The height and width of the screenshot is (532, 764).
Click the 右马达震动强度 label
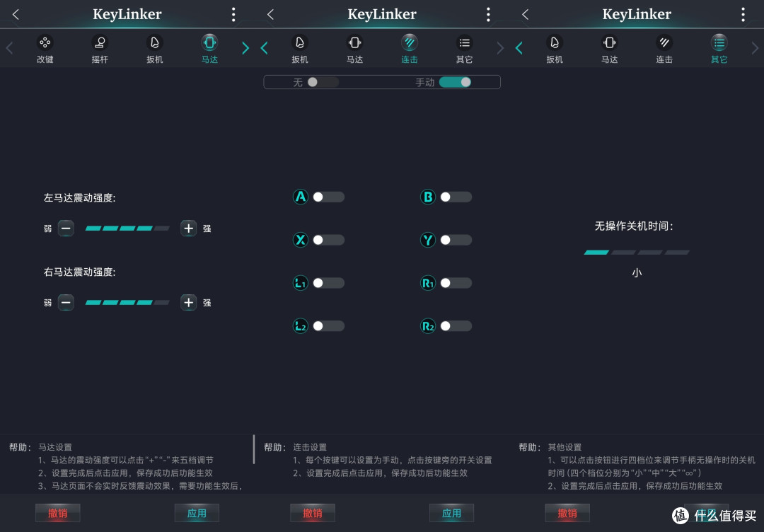(79, 272)
